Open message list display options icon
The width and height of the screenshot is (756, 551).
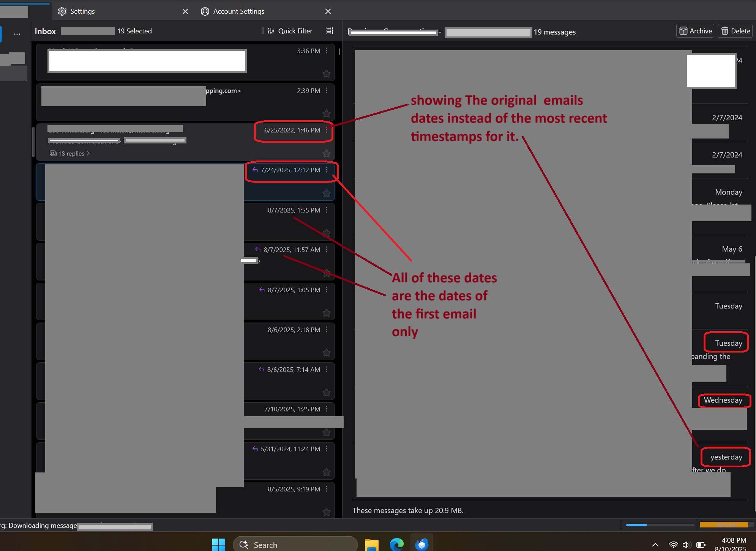pyautogui.click(x=330, y=31)
